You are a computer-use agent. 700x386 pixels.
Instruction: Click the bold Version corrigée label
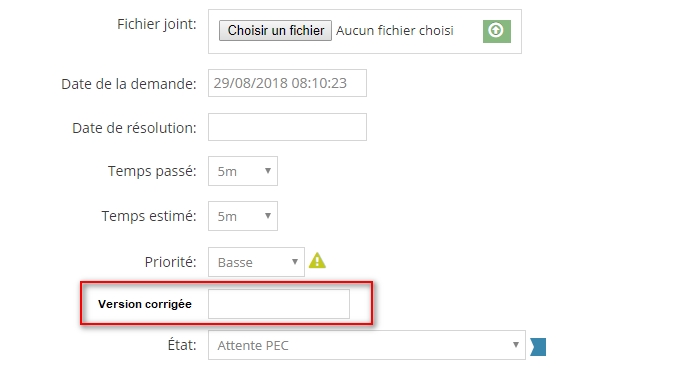145,304
